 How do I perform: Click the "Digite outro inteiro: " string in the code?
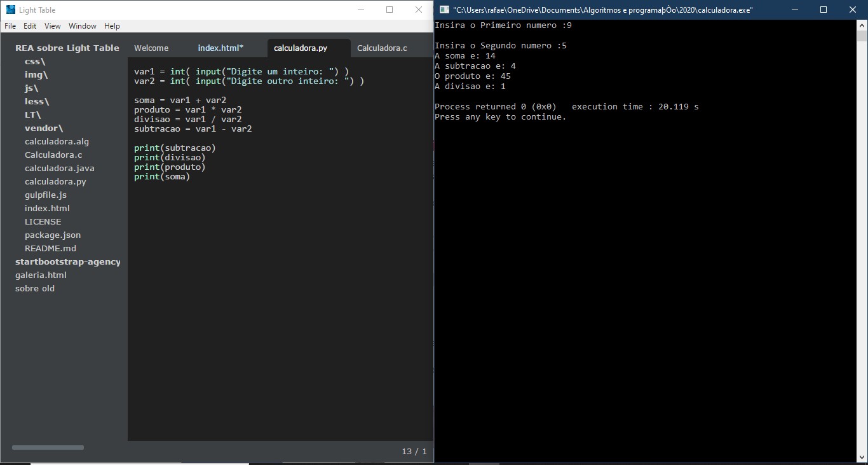click(287, 81)
